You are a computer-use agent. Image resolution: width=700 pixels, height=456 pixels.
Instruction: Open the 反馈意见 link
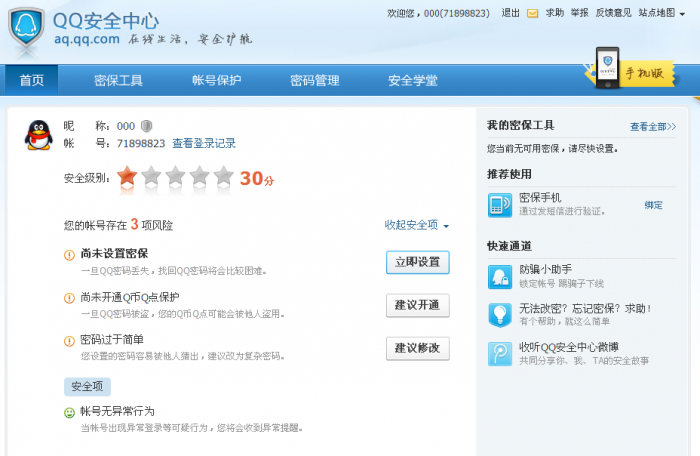click(x=613, y=13)
